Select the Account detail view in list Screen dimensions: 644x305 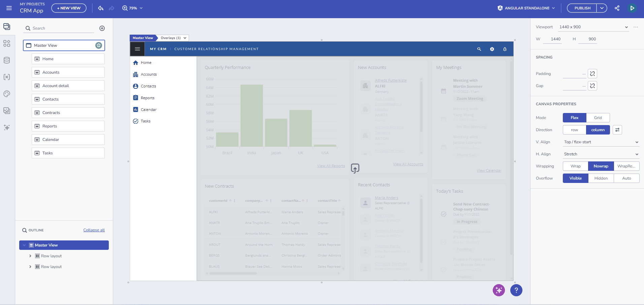68,86
